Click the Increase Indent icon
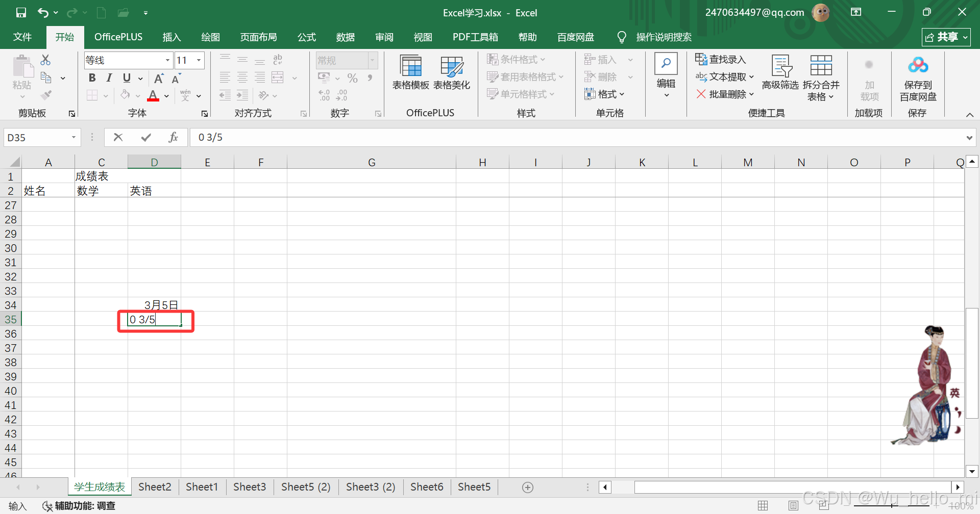The height and width of the screenshot is (514, 980). [242, 95]
